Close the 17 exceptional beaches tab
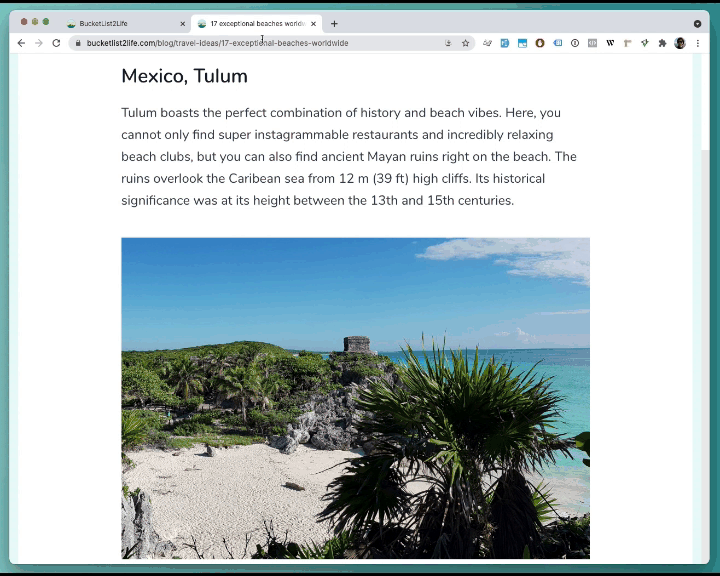This screenshot has width=720, height=576. (x=315, y=23)
